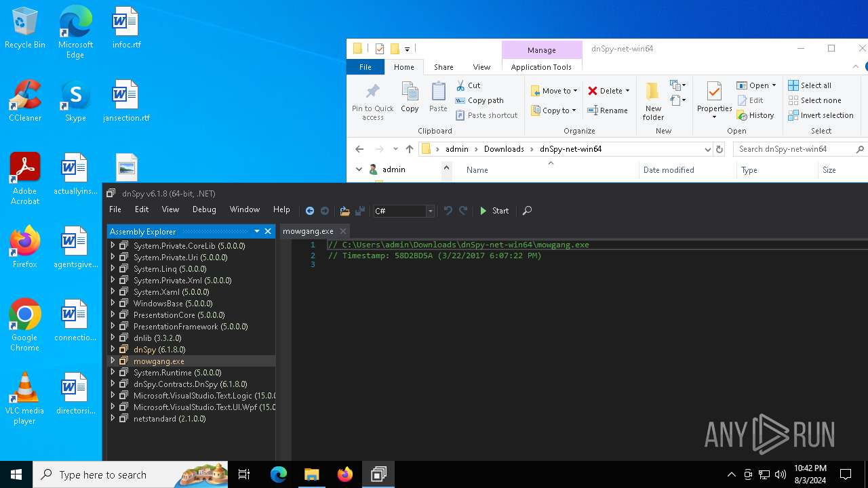Switch to mowgang.exe document tab
This screenshot has height=488, width=868.
click(308, 231)
